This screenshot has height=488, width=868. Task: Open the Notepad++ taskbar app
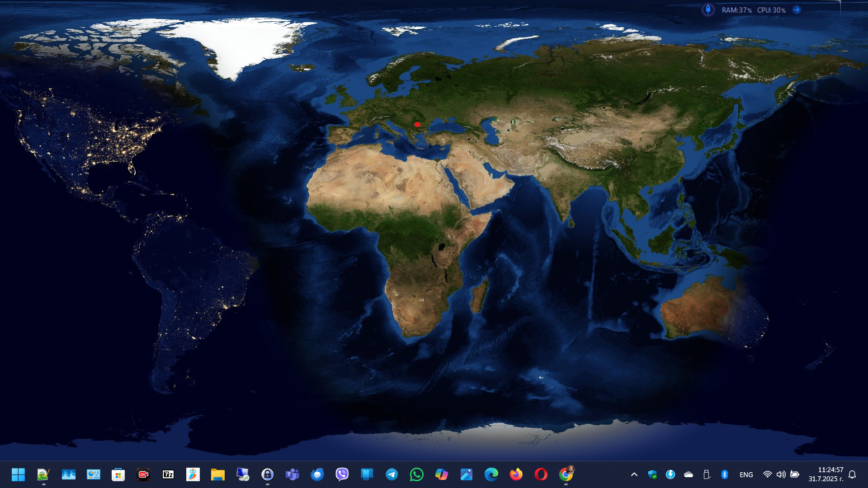pyautogui.click(x=43, y=474)
